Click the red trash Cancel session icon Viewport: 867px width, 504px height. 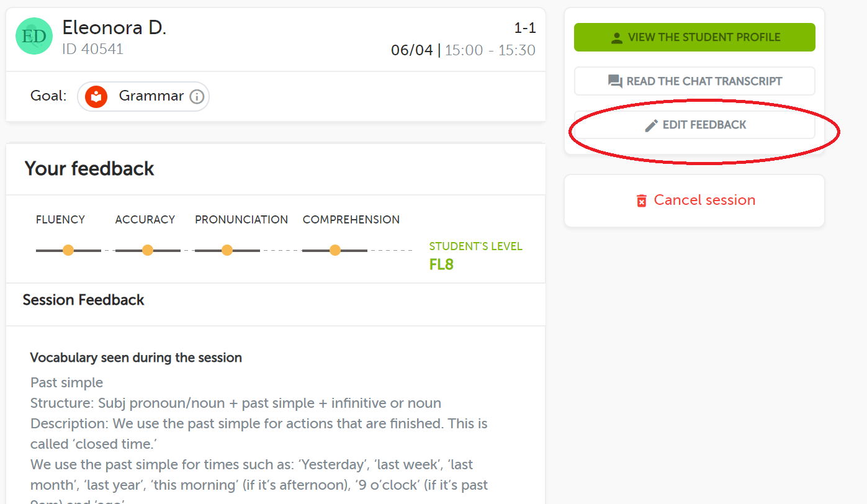642,200
